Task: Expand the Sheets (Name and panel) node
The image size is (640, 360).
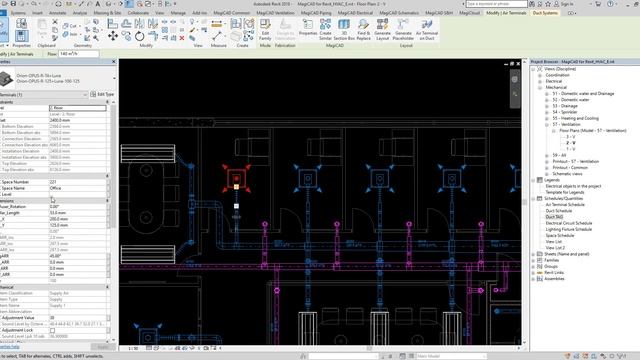Action: tap(533, 254)
